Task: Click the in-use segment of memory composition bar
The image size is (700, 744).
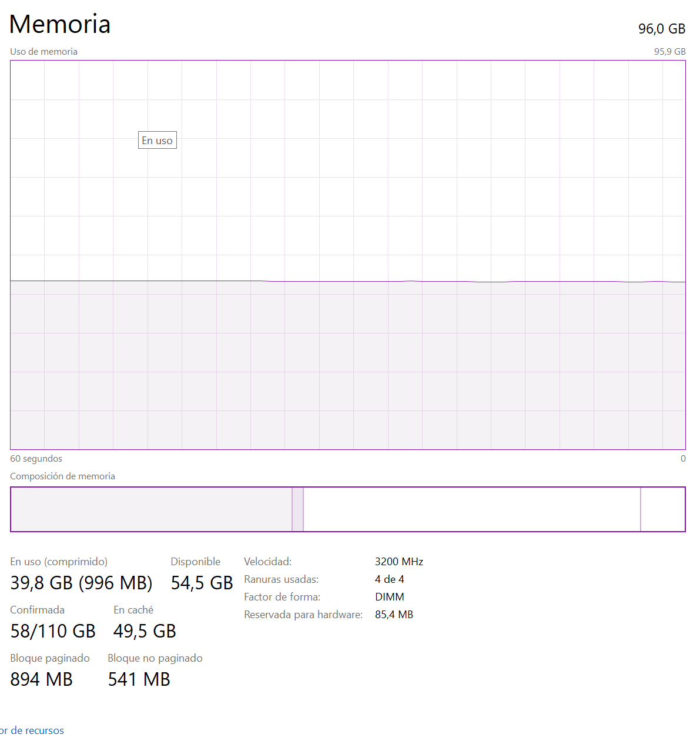Action: [x=151, y=509]
